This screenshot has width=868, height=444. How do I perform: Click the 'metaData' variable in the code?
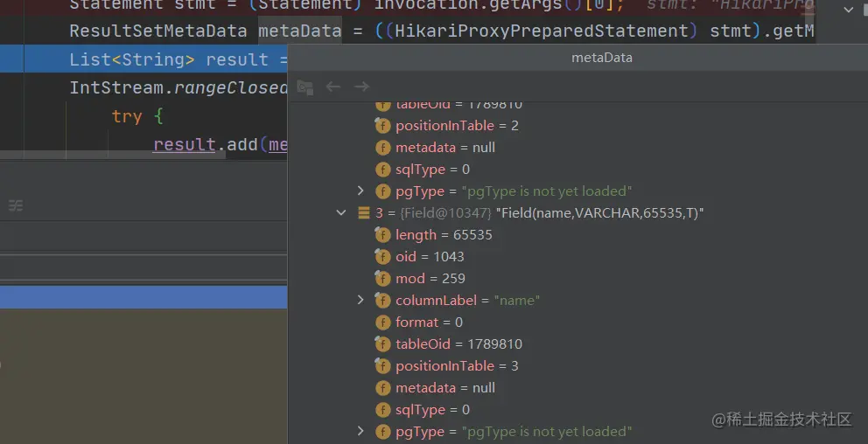coord(299,31)
